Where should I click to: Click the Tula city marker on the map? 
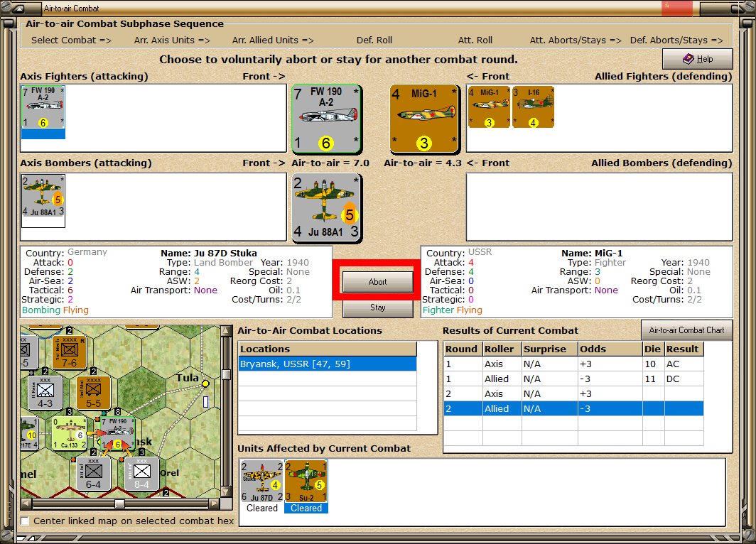coord(205,383)
